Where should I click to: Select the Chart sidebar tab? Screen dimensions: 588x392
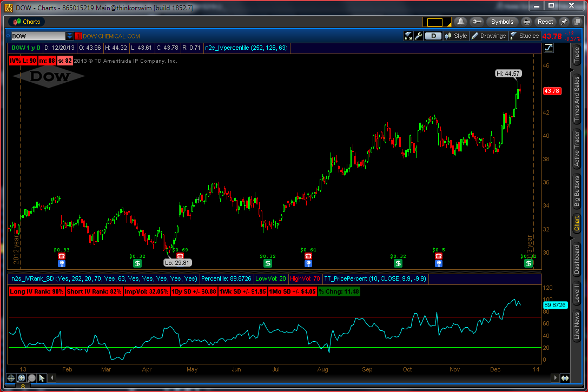577,223
